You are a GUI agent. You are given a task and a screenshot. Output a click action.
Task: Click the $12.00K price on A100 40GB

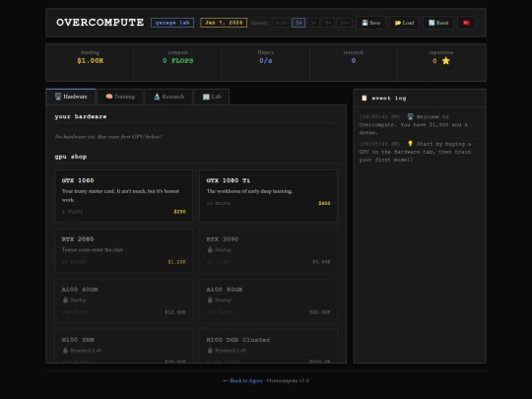pyautogui.click(x=175, y=312)
